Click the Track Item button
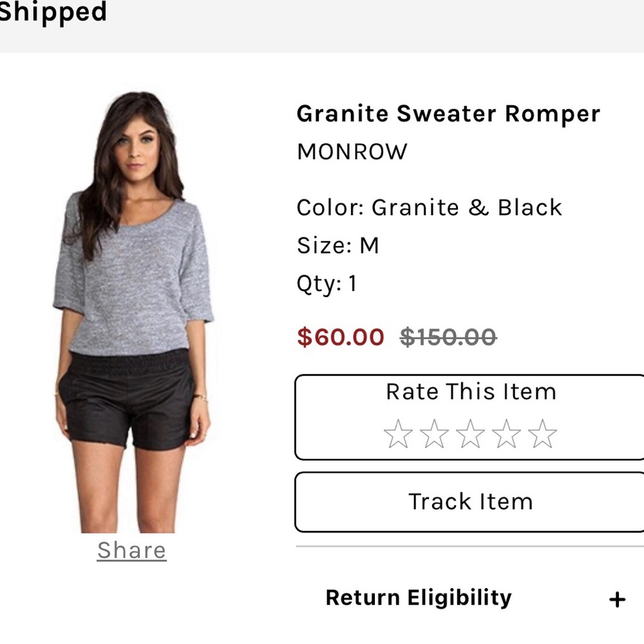The width and height of the screenshot is (644, 644). [x=470, y=502]
